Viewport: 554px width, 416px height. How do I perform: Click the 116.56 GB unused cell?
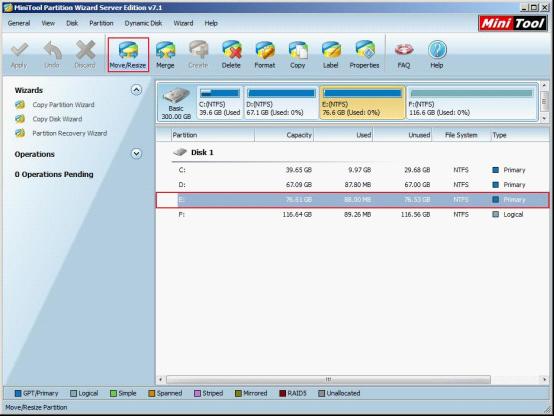tap(415, 215)
